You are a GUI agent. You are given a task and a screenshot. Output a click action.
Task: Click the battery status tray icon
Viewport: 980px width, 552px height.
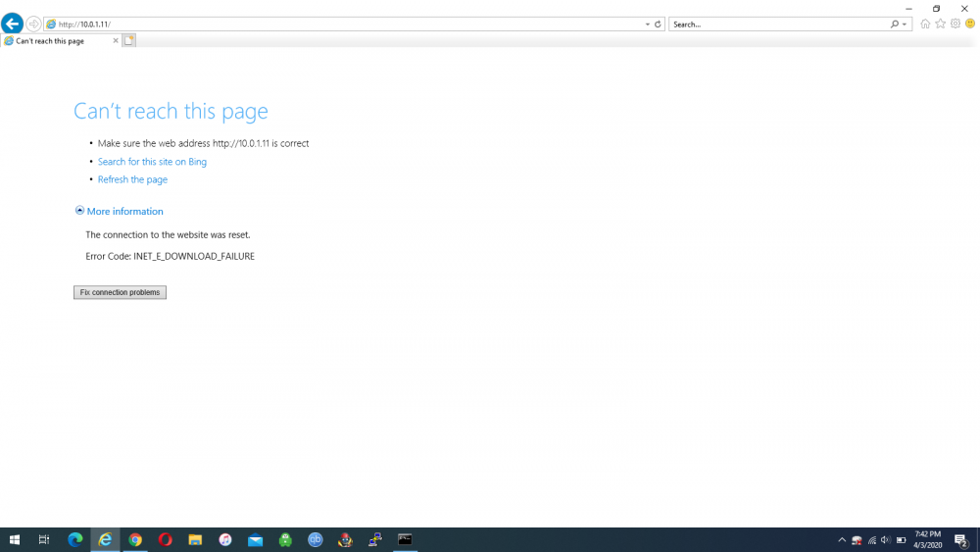click(902, 540)
